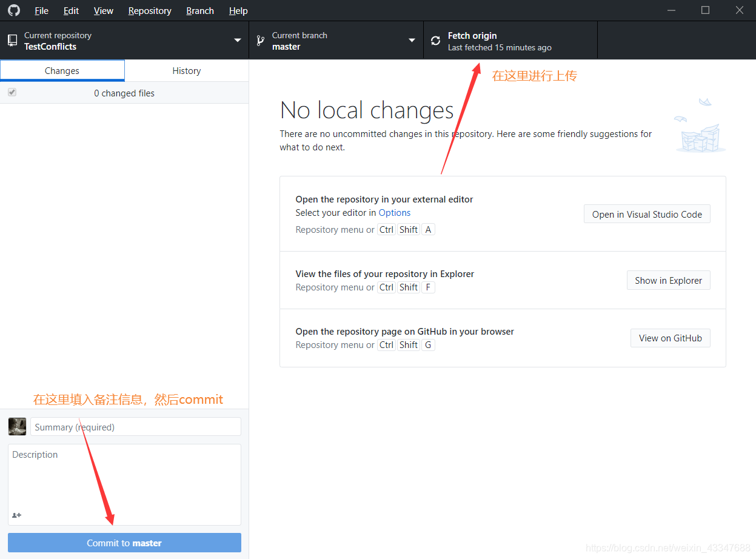Click the Description text area
This screenshot has height=559, width=756.
pos(124,484)
